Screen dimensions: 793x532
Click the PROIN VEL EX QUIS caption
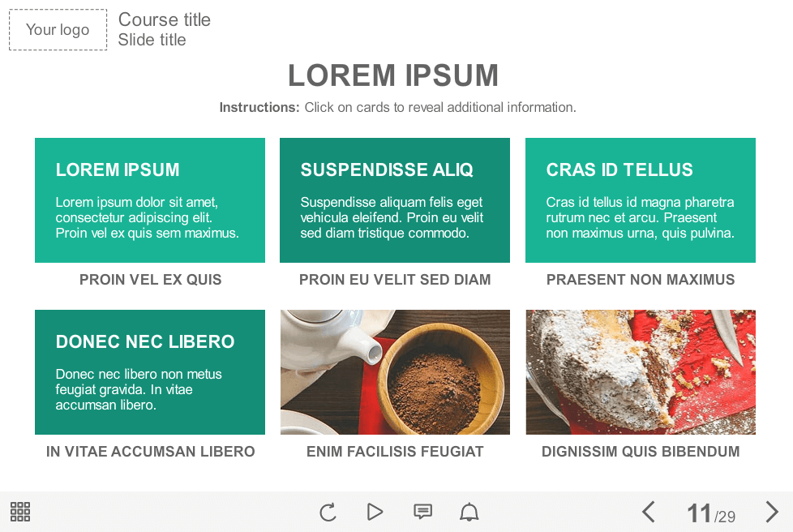coord(150,280)
